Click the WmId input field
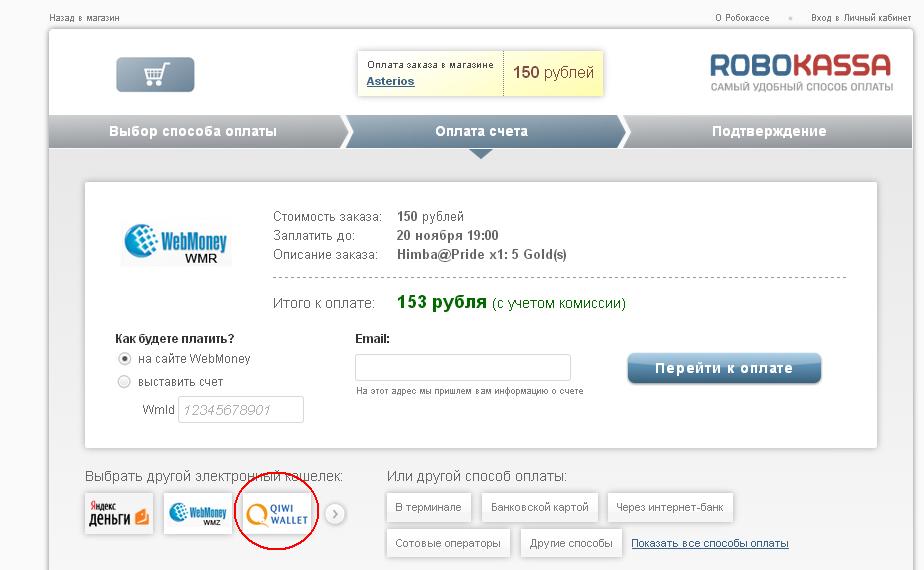Image resolution: width=924 pixels, height=570 pixels. (x=241, y=410)
